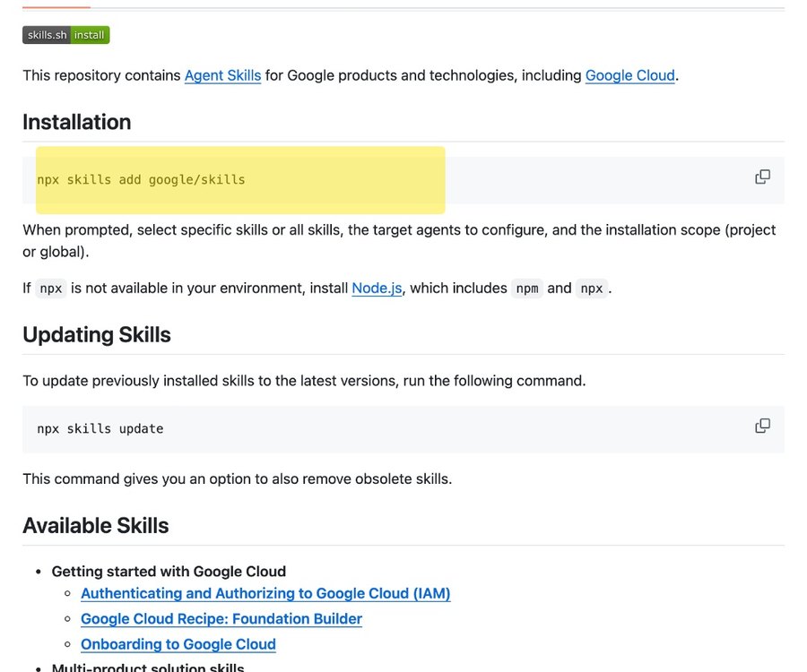Open the Google Cloud link
Screen dimensions: 807x672
[x=630, y=75]
